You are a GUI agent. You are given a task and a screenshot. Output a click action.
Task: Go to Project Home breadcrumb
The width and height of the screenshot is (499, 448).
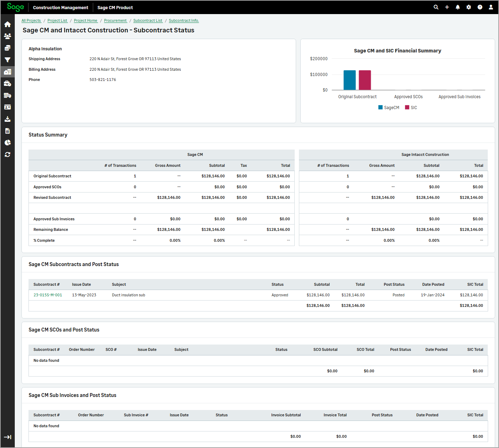(86, 21)
